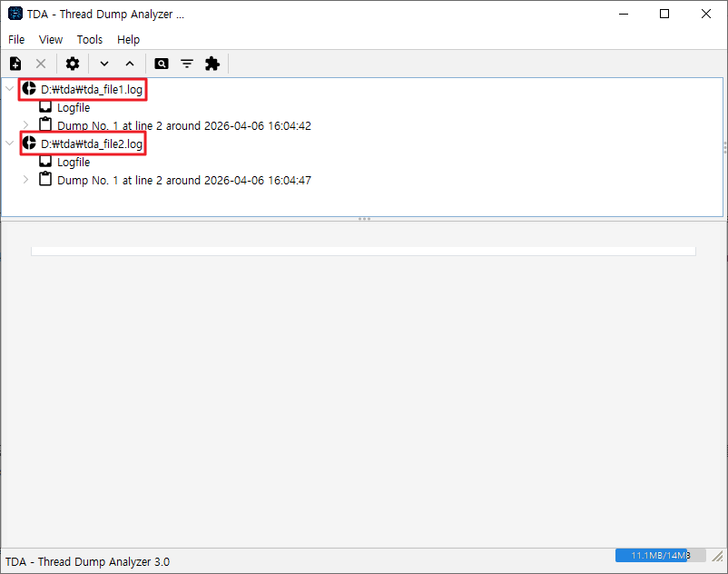Open the Tools menu

pos(90,40)
